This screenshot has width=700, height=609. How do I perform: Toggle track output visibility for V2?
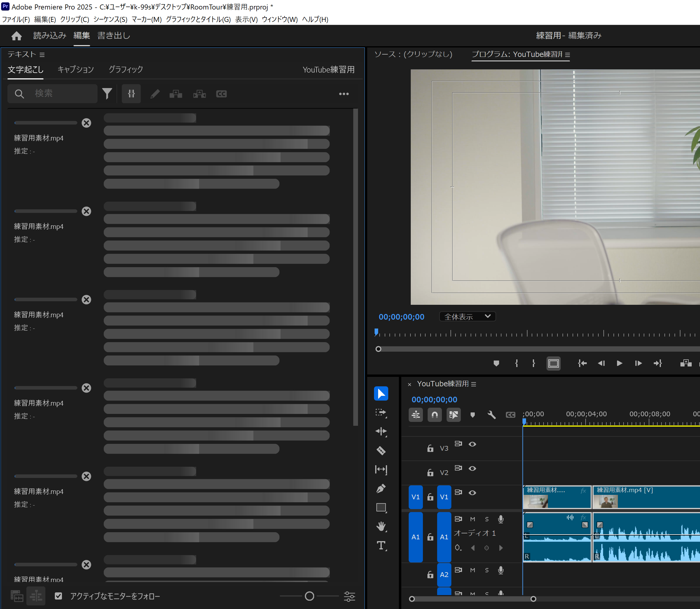pyautogui.click(x=472, y=468)
